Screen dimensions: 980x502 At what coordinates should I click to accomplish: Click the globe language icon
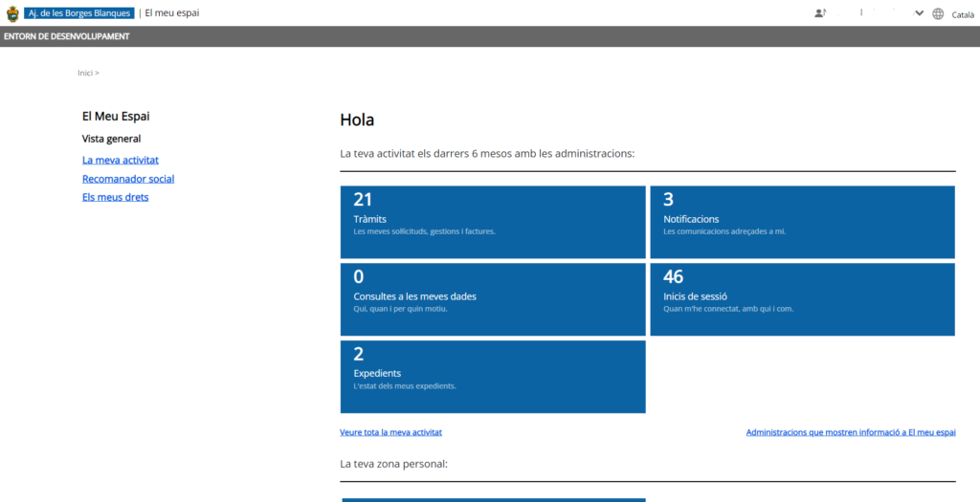click(x=938, y=13)
